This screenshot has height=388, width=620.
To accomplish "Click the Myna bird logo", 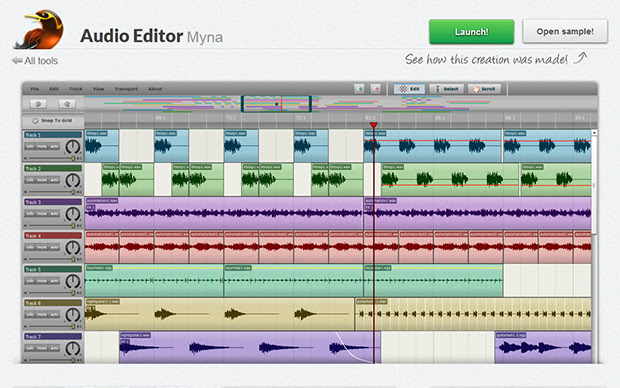I will pyautogui.click(x=40, y=30).
